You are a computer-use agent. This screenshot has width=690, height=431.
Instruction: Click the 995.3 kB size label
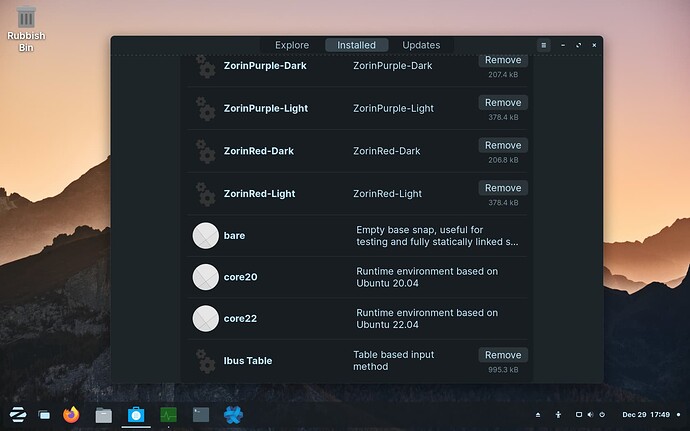[503, 369]
